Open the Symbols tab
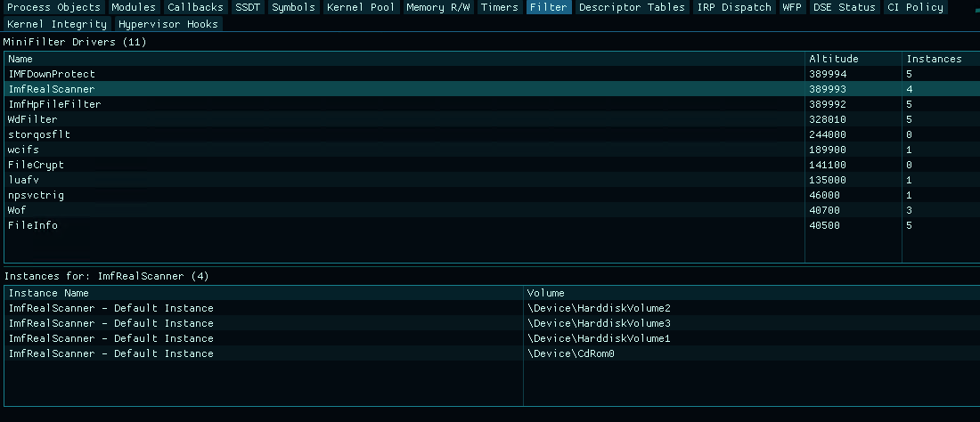This screenshot has height=422, width=980. pyautogui.click(x=294, y=7)
